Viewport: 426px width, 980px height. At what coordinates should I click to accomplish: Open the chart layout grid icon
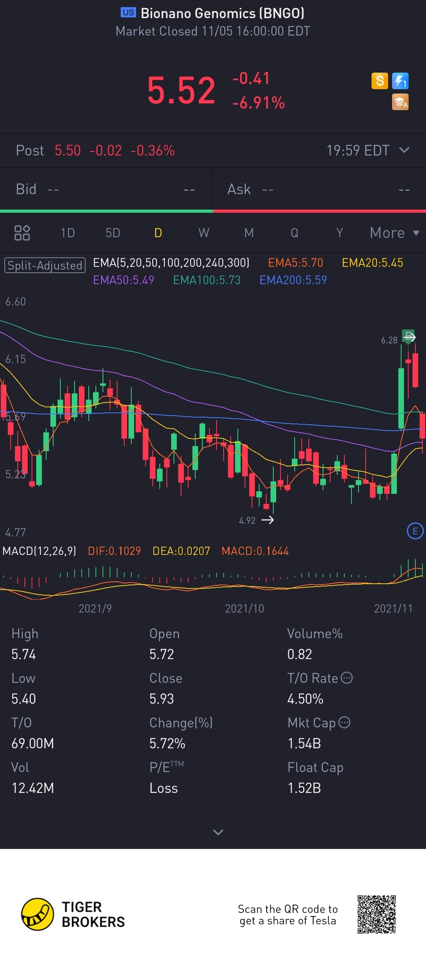click(x=22, y=233)
